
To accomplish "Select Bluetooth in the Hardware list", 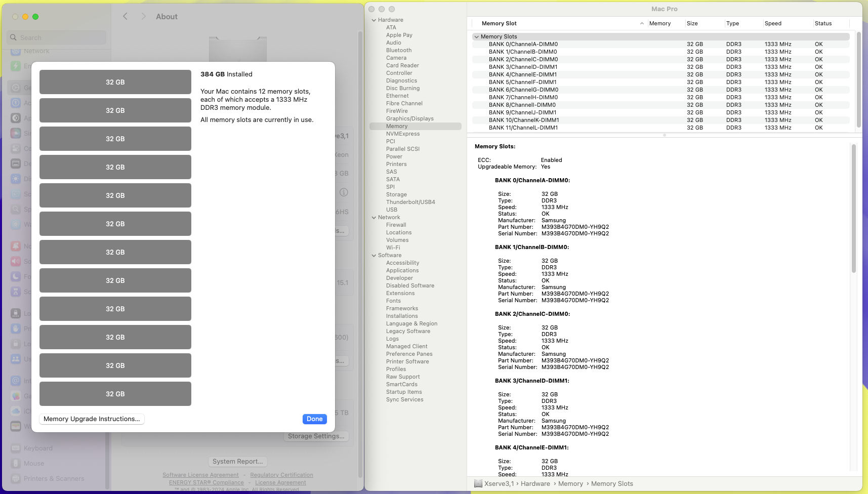I will tap(399, 50).
